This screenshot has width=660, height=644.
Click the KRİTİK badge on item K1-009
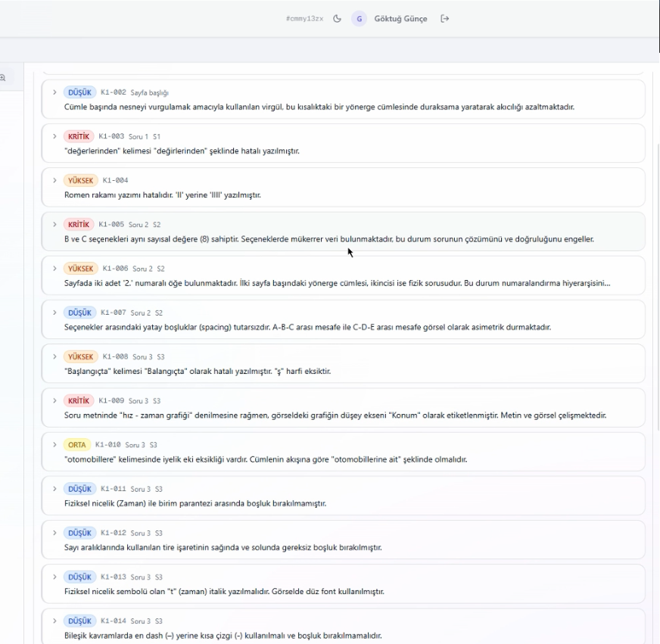[79, 400]
